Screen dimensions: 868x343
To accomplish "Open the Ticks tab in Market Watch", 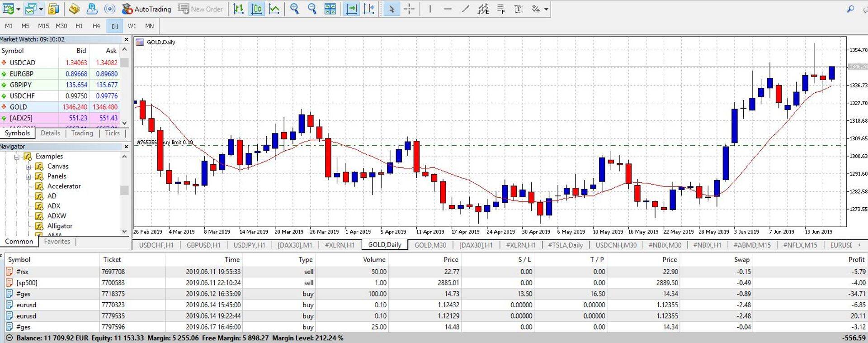I will pyautogui.click(x=112, y=133).
